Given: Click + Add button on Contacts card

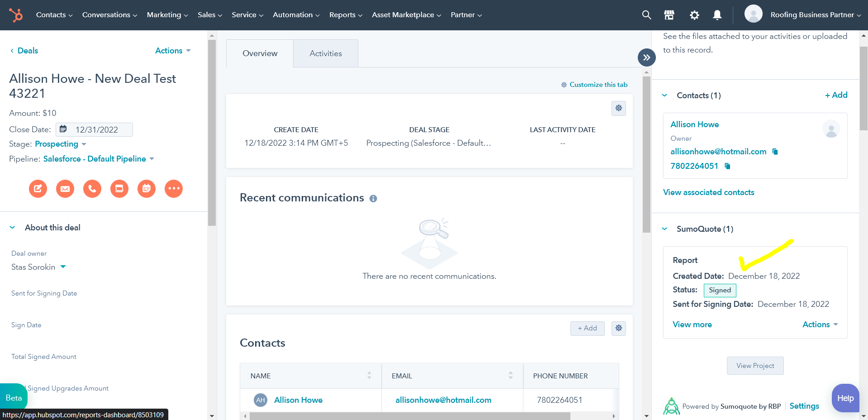Looking at the screenshot, I should (587, 328).
